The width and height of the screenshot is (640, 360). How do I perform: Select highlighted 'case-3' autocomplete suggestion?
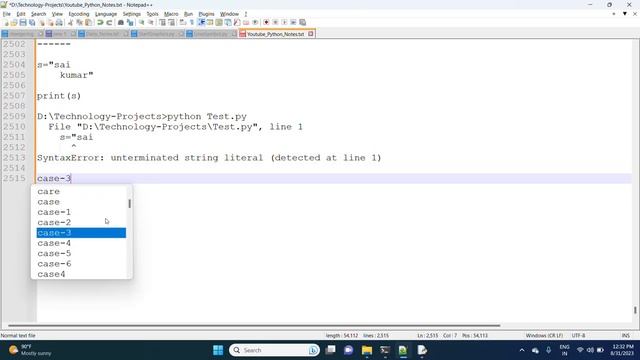pyautogui.click(x=81, y=233)
